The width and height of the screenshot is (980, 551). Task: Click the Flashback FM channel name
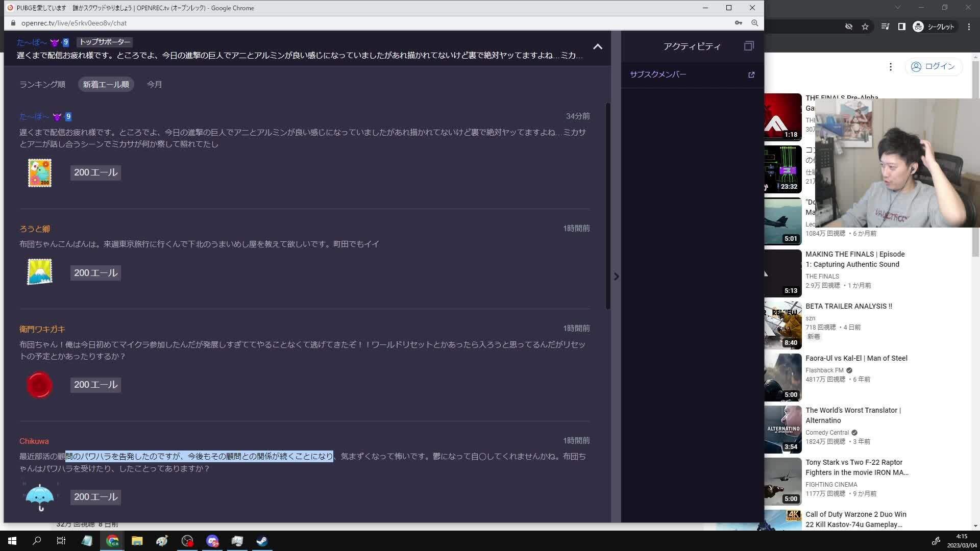click(x=824, y=370)
